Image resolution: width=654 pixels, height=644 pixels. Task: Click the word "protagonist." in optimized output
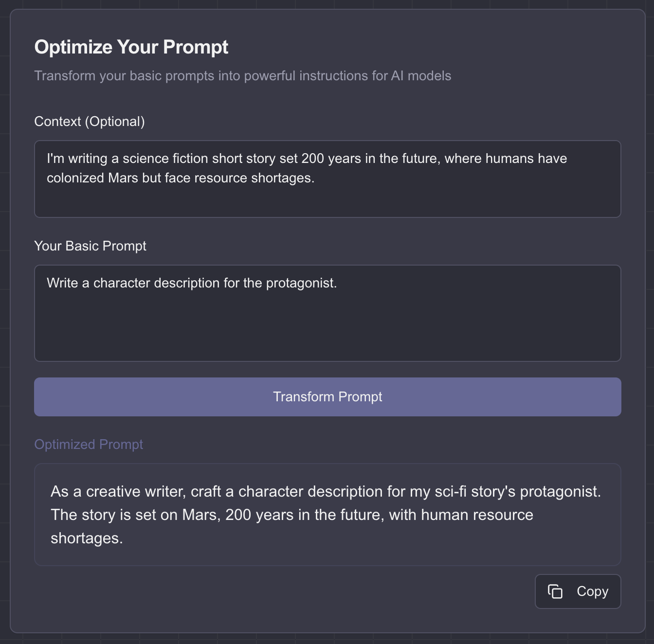pos(560,492)
